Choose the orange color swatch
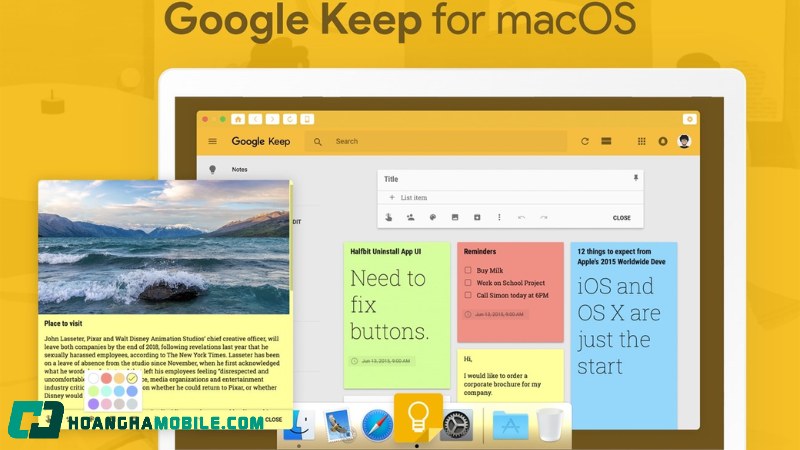The width and height of the screenshot is (800, 450). pyautogui.click(x=119, y=378)
